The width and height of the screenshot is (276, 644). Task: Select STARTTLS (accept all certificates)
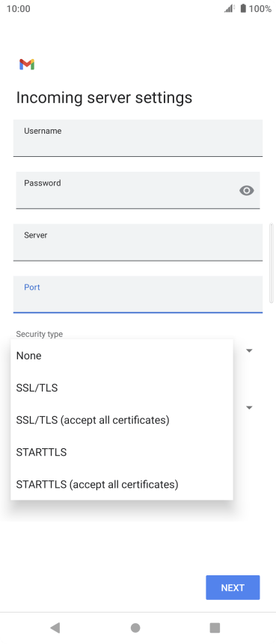click(122, 484)
